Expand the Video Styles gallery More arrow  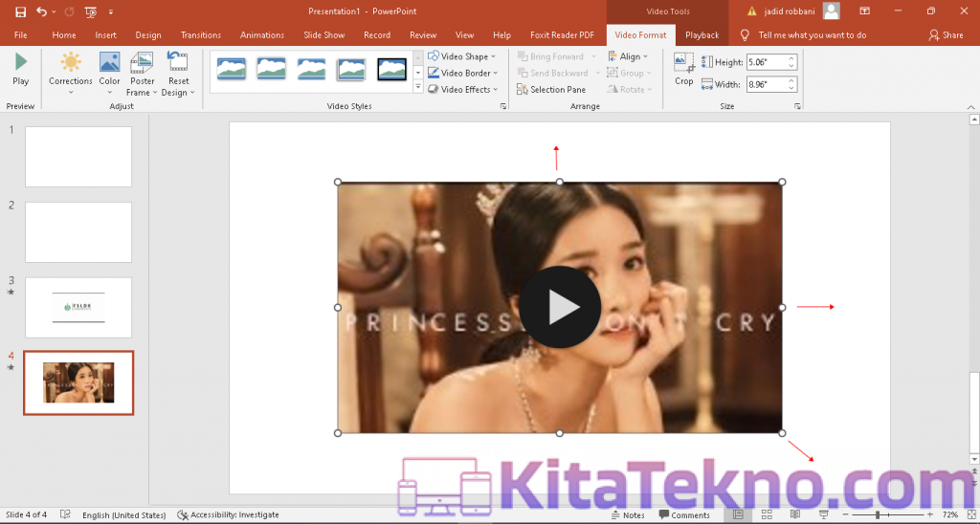coord(418,87)
